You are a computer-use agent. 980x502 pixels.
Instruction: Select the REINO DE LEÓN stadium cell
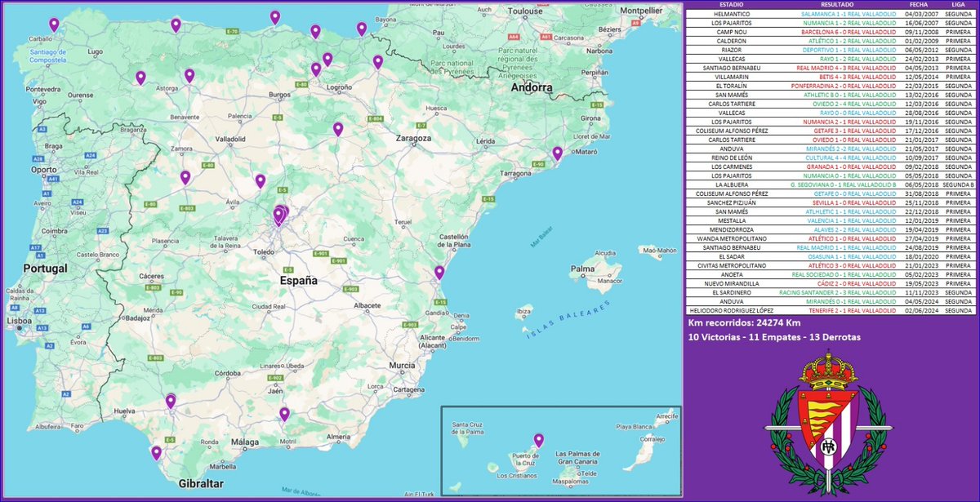click(731, 157)
